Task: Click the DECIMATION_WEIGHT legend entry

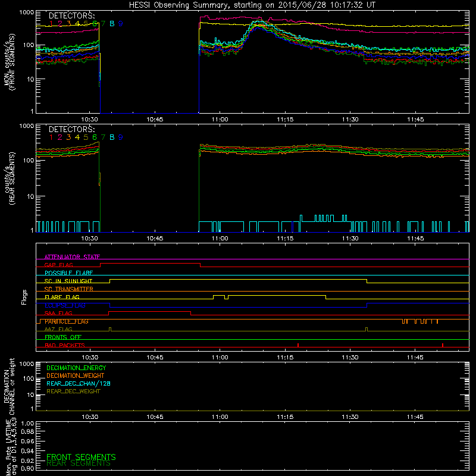Action: coord(76,375)
